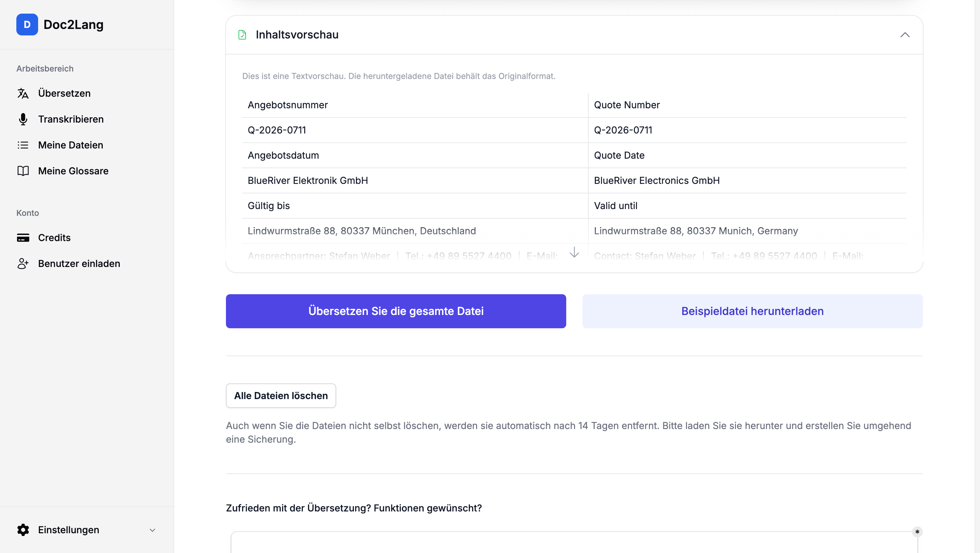Click Alle Dateien löschen button

[x=281, y=395]
